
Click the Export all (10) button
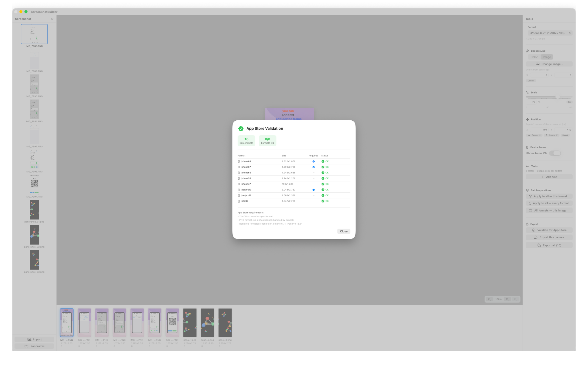[549, 245]
